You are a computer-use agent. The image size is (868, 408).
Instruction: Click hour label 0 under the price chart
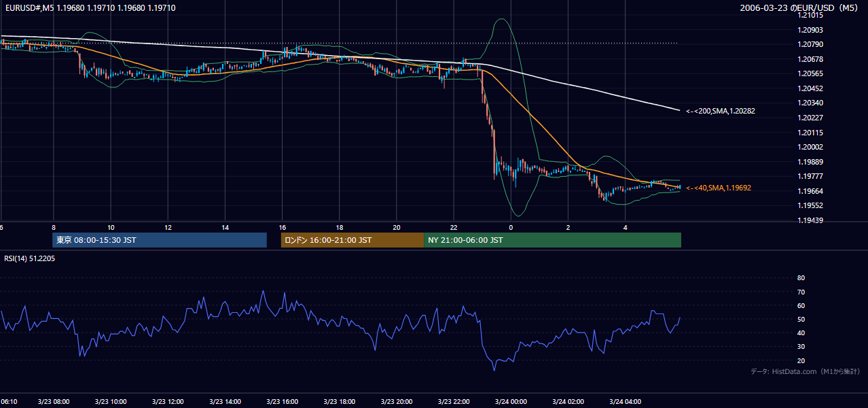pyautogui.click(x=511, y=228)
